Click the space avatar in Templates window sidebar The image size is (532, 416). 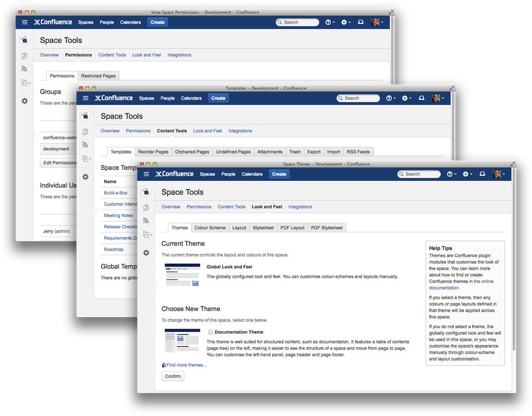[x=86, y=115]
